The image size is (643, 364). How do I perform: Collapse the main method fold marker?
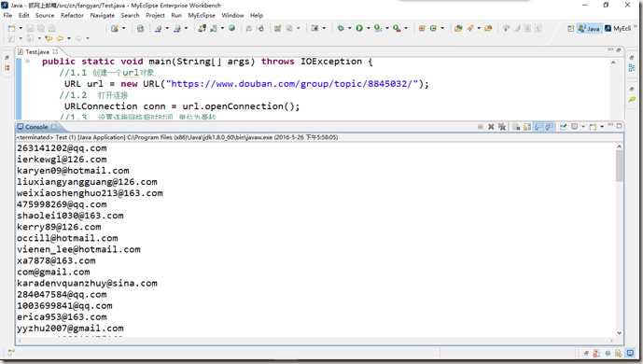(27, 61)
